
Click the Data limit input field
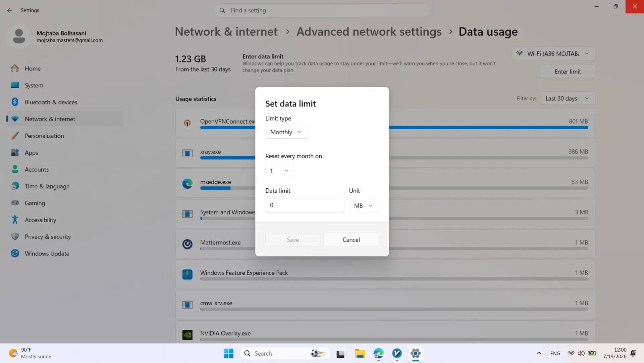pyautogui.click(x=305, y=205)
